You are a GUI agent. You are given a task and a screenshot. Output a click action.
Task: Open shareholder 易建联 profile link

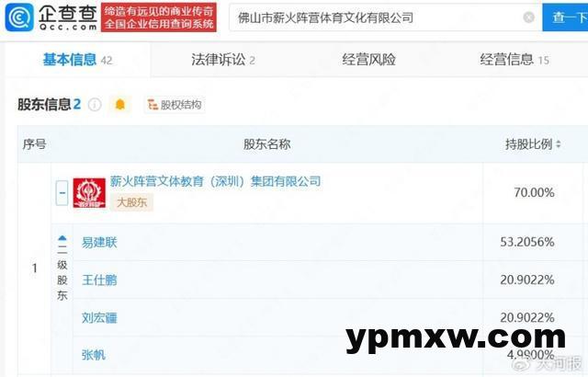(99, 243)
